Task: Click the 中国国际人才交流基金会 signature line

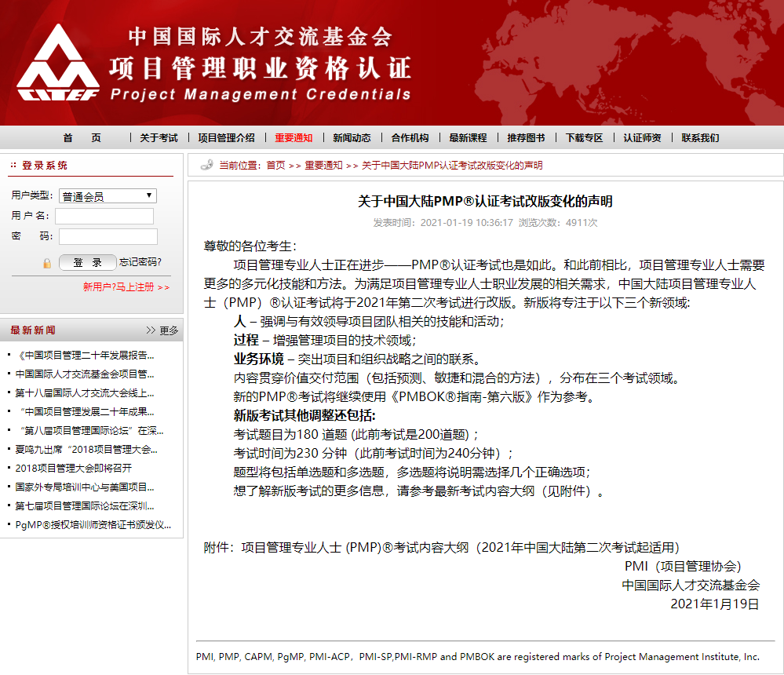Action: tap(691, 585)
